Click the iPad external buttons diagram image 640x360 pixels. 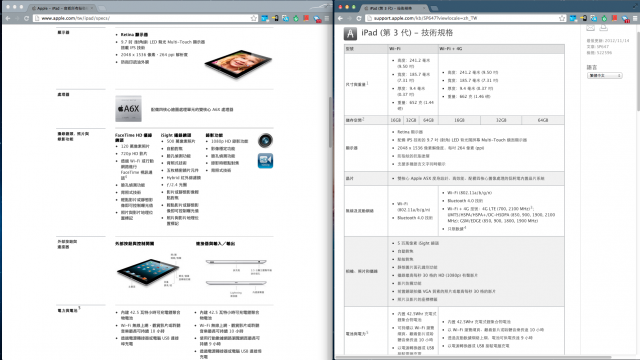coord(153,270)
